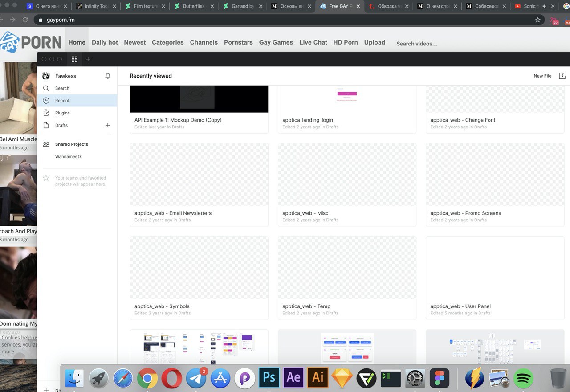Screen dimensions: 570x392
Task: Open notifications bell in Figma sidebar
Action: pos(108,76)
